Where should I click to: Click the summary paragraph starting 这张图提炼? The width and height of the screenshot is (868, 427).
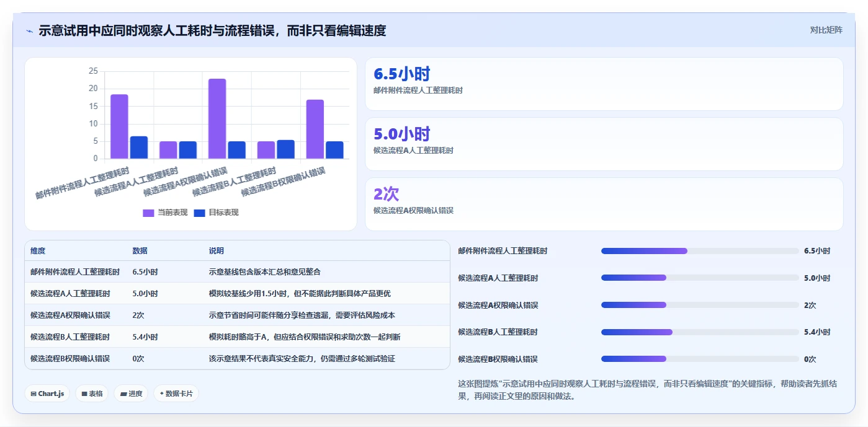[648, 390]
